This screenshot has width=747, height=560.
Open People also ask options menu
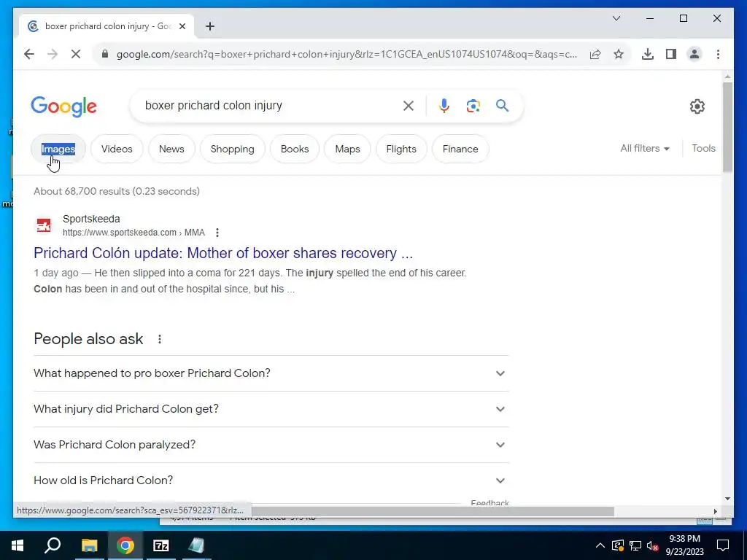[160, 339]
